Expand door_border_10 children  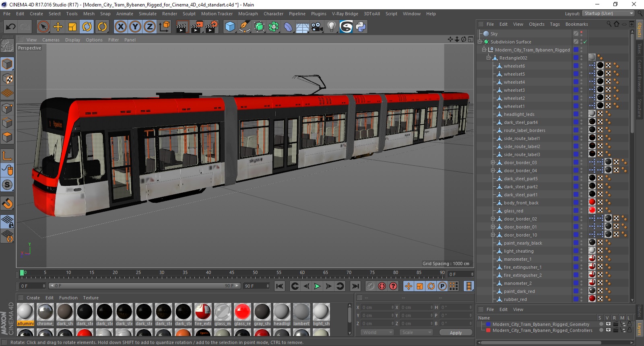click(493, 235)
